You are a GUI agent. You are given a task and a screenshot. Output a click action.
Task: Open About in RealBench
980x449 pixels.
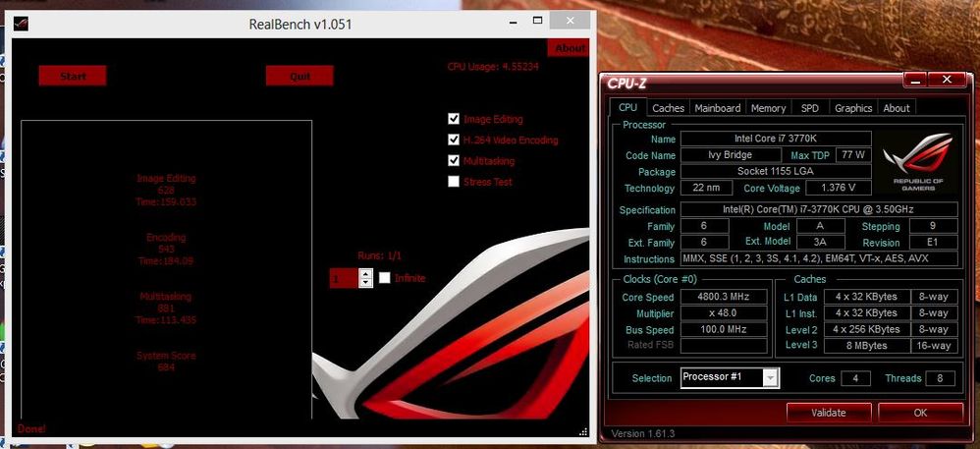click(x=570, y=48)
